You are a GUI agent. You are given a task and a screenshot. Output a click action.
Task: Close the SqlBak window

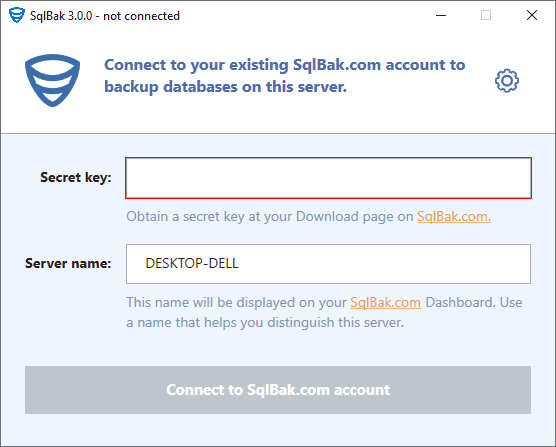pyautogui.click(x=532, y=15)
